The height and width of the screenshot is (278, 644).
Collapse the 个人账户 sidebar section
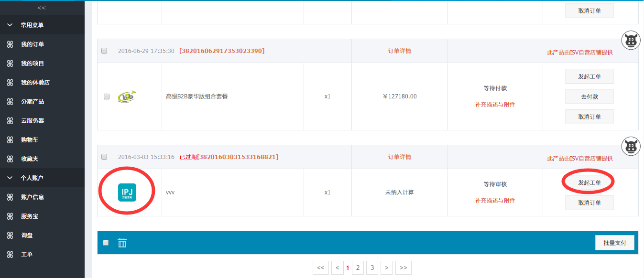click(10, 178)
